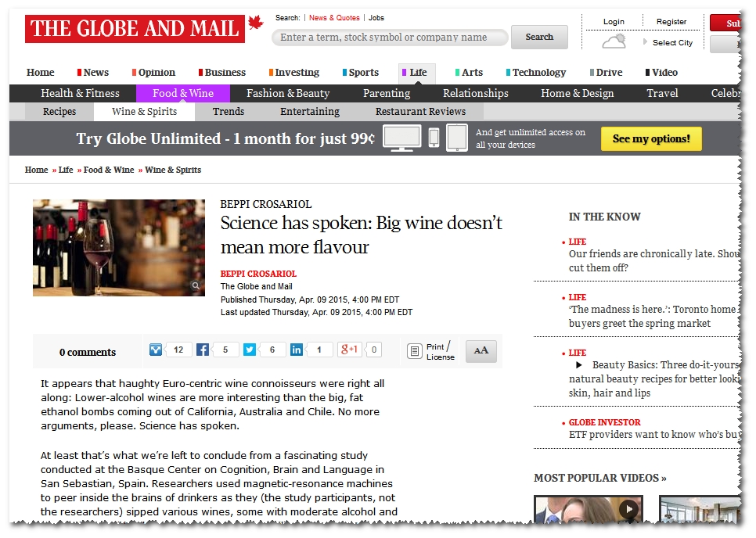Click the MOST POPULAR VIDEOS heading
This screenshot has width=756, height=538.
(599, 478)
